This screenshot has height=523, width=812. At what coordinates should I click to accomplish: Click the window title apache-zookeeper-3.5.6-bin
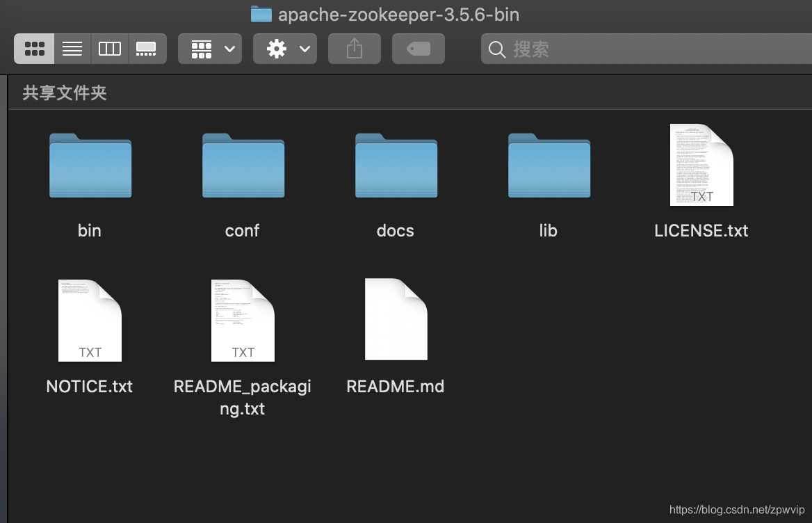pos(399,15)
